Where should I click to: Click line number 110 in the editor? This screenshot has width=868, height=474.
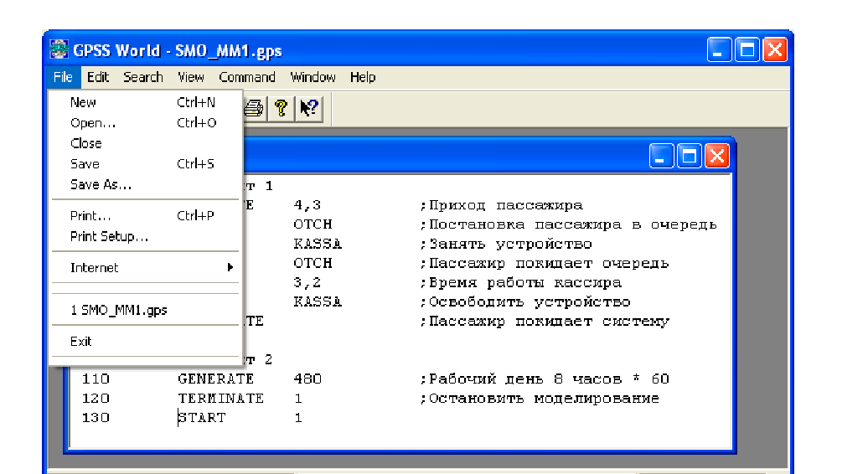pos(96,379)
